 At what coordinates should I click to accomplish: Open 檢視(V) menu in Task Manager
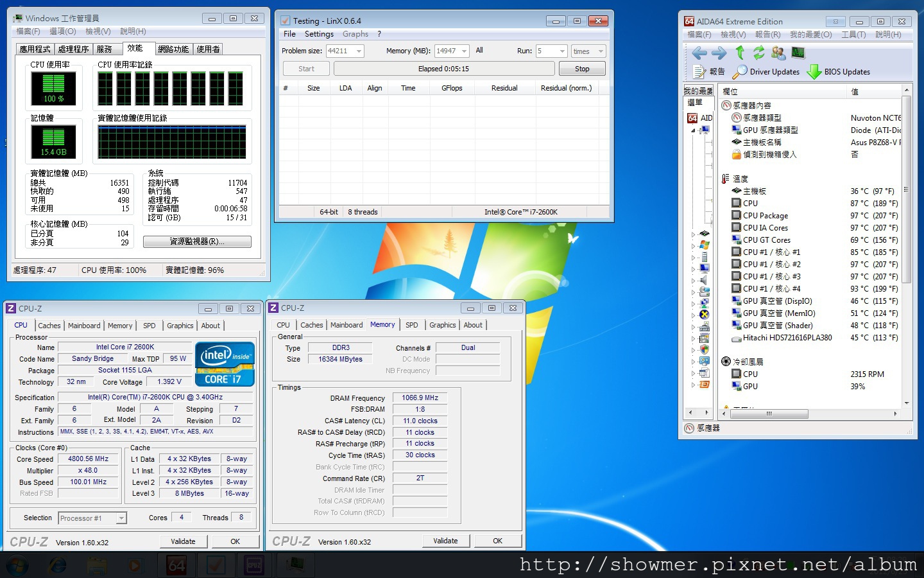coord(98,31)
